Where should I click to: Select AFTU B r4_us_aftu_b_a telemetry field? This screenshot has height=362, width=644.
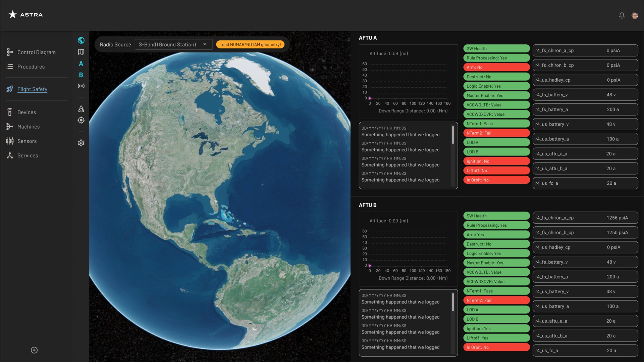tap(585, 336)
